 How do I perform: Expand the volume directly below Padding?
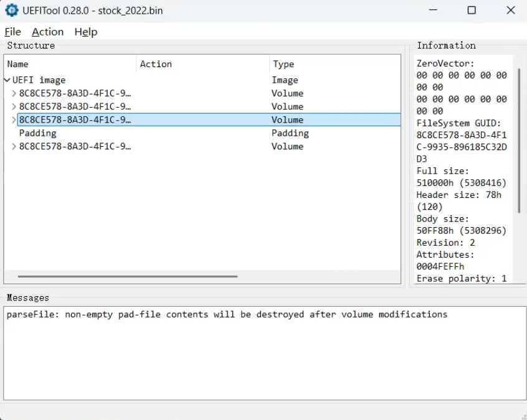14,147
